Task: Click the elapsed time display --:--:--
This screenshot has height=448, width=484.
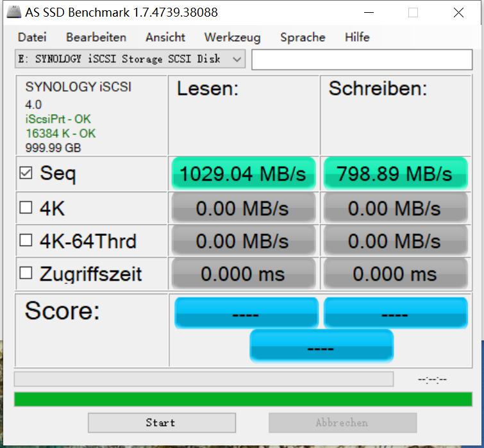Action: tap(432, 379)
